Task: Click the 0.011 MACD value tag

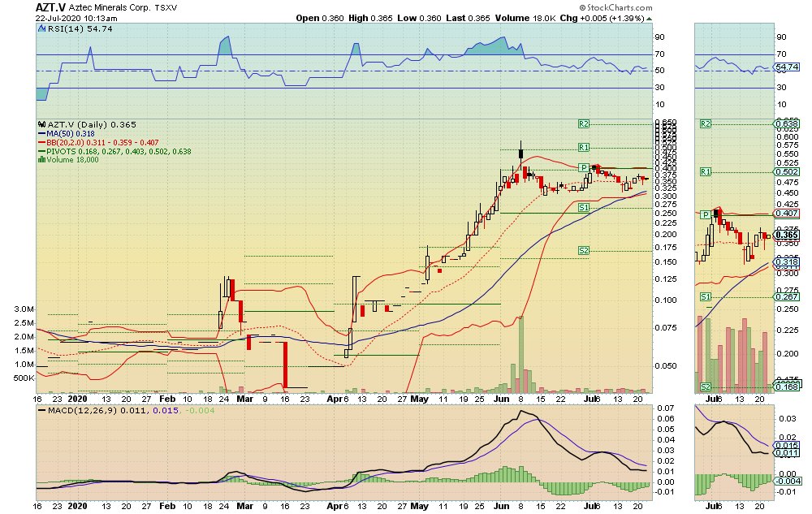Action: (787, 453)
